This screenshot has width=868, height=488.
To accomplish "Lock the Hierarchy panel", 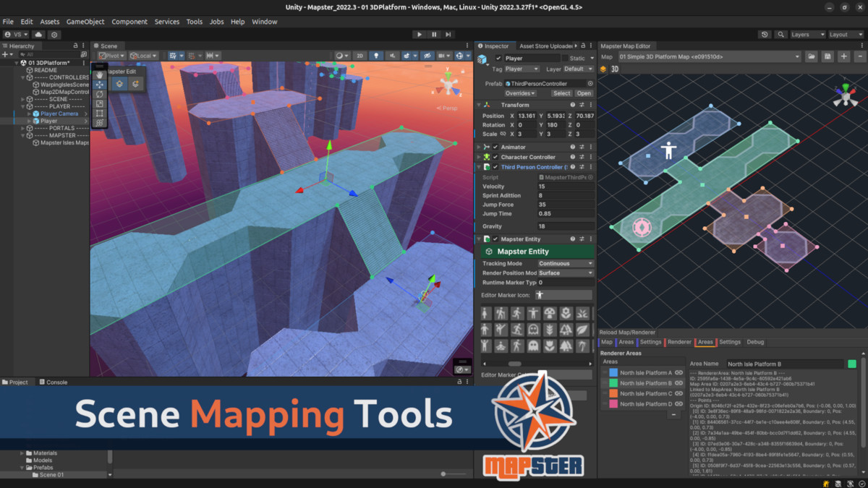I will (76, 46).
